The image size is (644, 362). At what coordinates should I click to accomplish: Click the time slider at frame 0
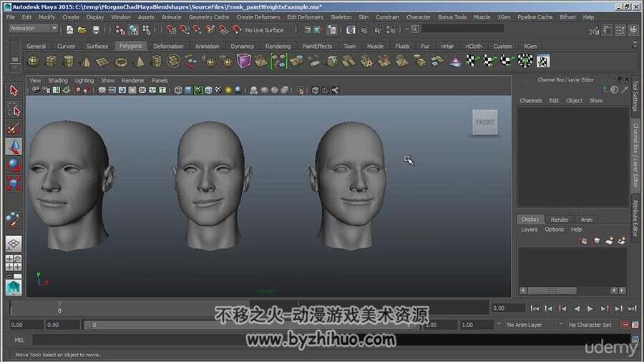tap(59, 308)
